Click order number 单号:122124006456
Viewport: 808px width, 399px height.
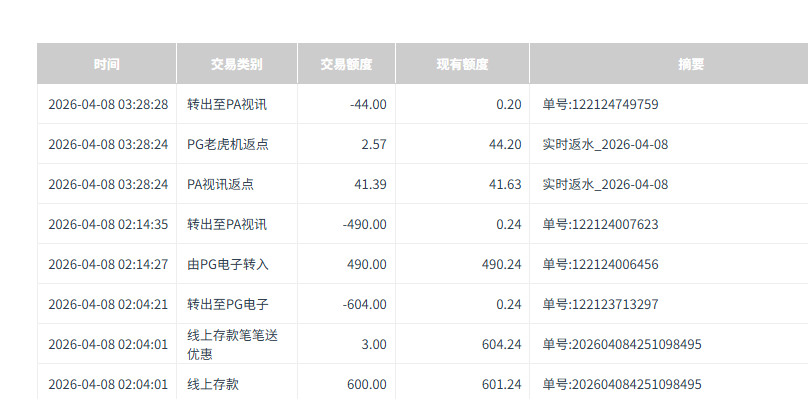pyautogui.click(x=600, y=264)
